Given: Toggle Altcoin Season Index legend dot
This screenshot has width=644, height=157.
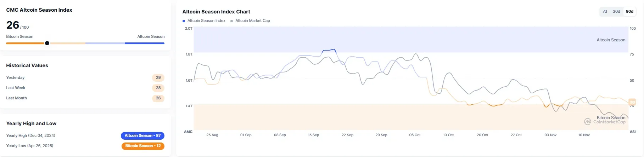Looking at the screenshot, I should coord(184,21).
